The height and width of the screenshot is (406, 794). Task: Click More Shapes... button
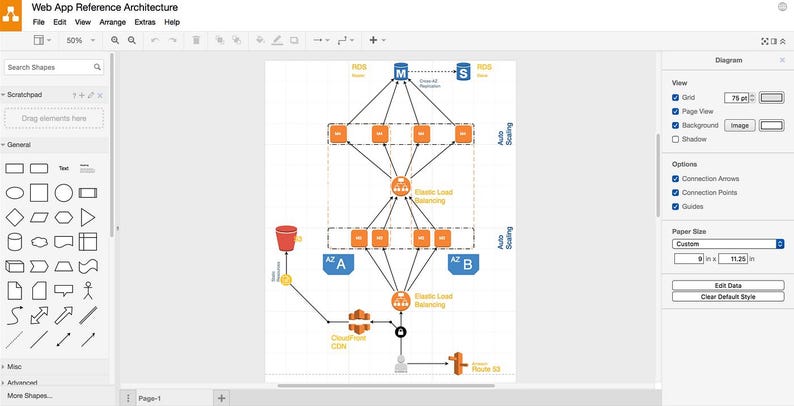(30, 396)
